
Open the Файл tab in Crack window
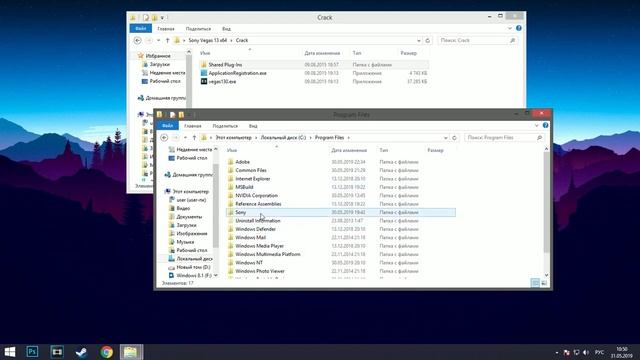(x=140, y=29)
